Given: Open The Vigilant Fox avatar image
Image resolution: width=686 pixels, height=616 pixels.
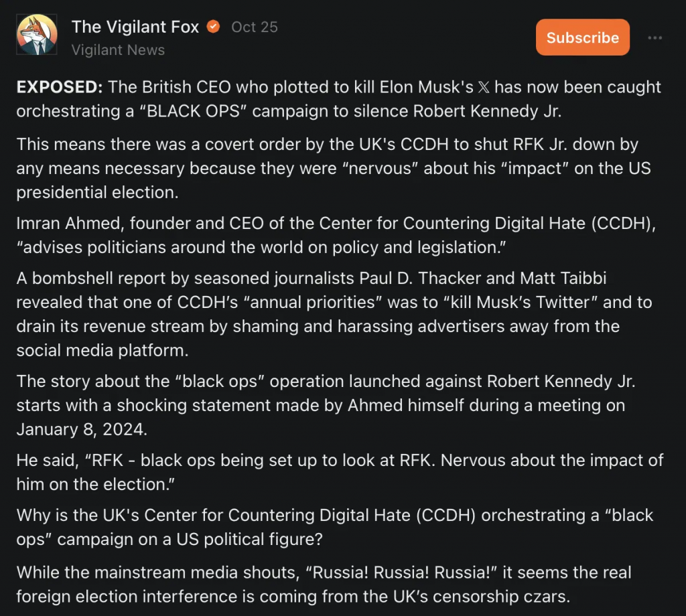Looking at the screenshot, I should pyautogui.click(x=37, y=35).
